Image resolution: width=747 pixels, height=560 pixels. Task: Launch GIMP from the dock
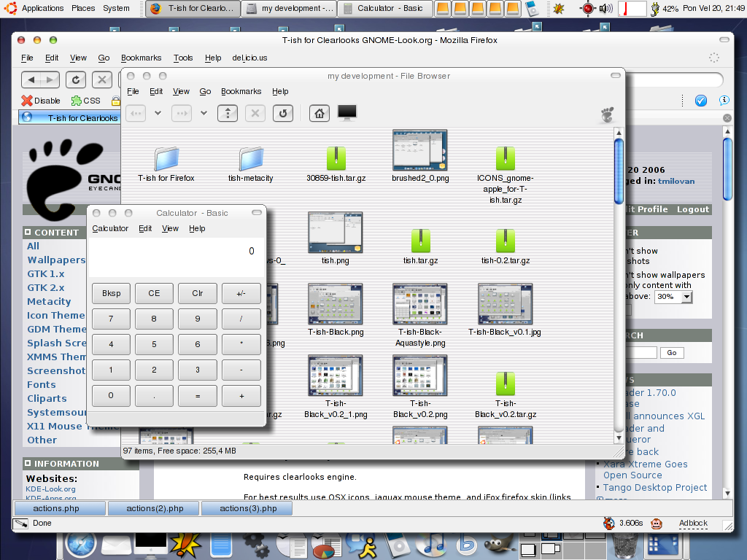[x=498, y=545]
